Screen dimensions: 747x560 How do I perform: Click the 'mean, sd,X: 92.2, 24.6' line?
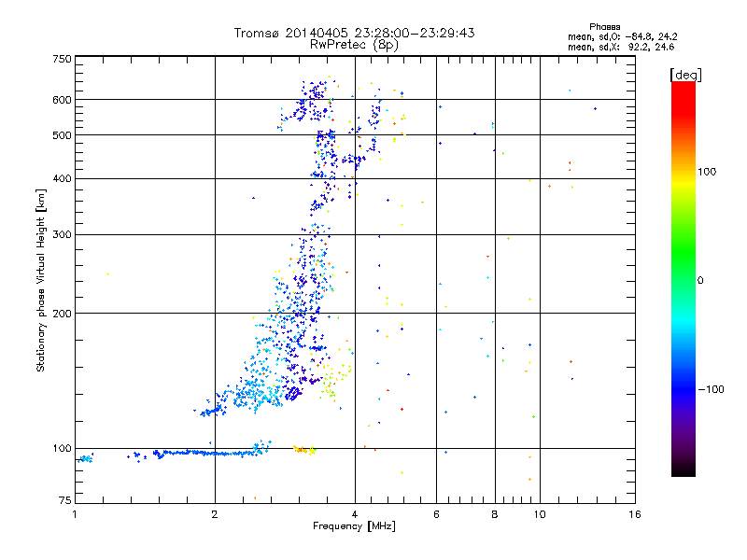(x=621, y=47)
